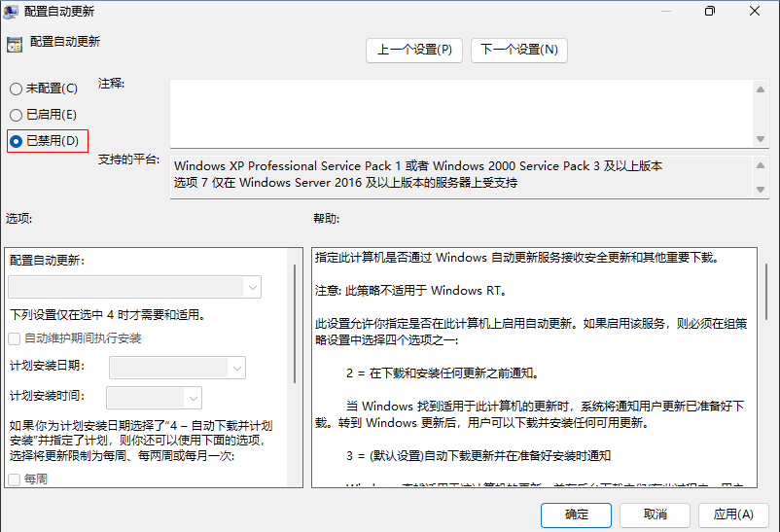Click up arrow of the 注释 scrollbar
The image size is (780, 532).
tap(762, 89)
